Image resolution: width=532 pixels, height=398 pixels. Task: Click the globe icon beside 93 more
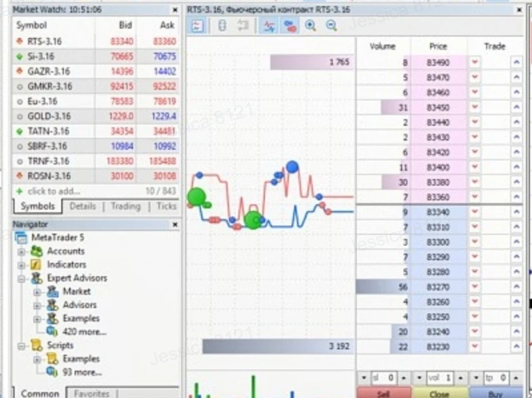[52, 371]
